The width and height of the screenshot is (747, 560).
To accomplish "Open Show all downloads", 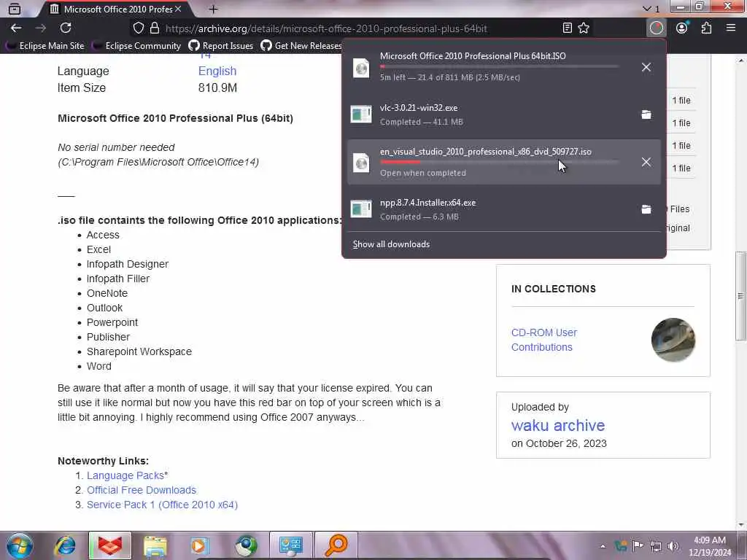I will point(391,244).
